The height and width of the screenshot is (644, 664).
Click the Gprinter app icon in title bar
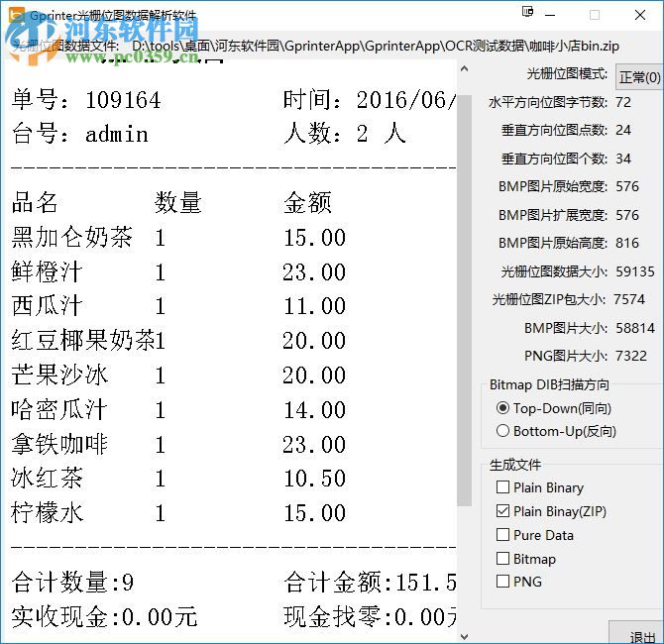click(x=17, y=15)
